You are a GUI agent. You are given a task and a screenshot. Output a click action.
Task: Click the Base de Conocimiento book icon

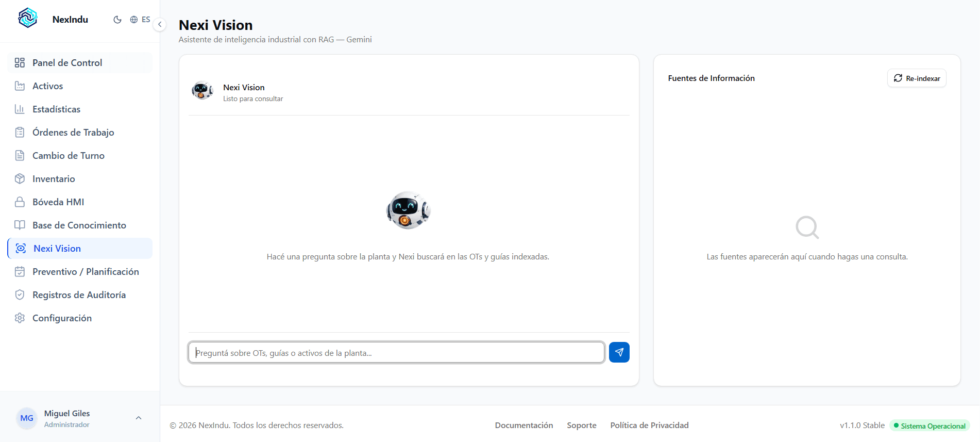(x=20, y=225)
